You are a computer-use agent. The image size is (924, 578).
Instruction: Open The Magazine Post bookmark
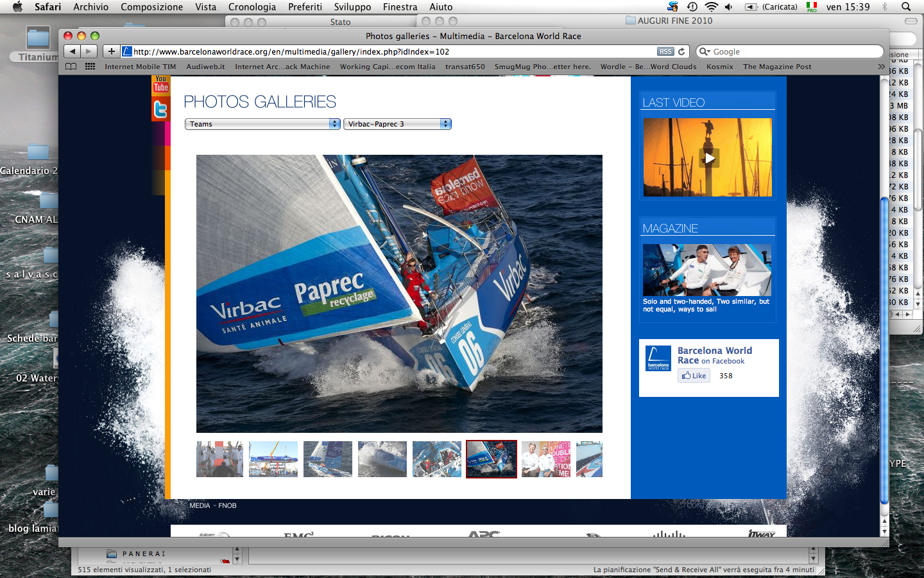point(777,66)
